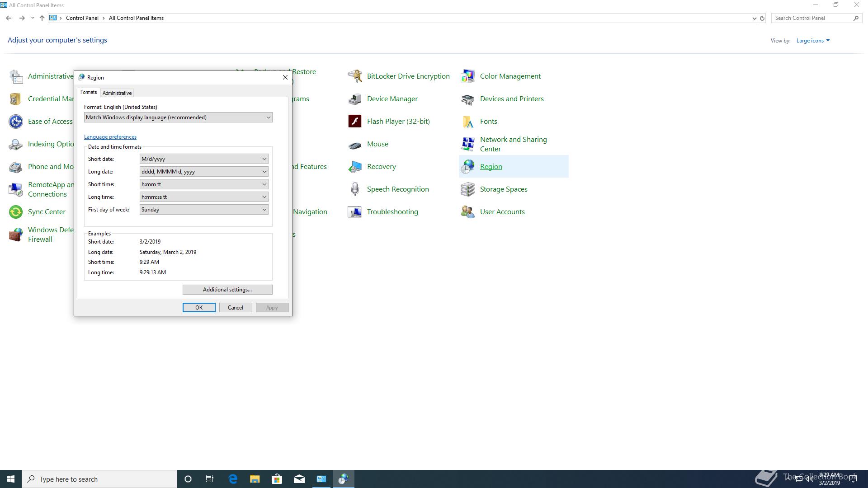Open the Speech Recognition microphone icon
The width and height of the screenshot is (868, 488).
pos(355,189)
